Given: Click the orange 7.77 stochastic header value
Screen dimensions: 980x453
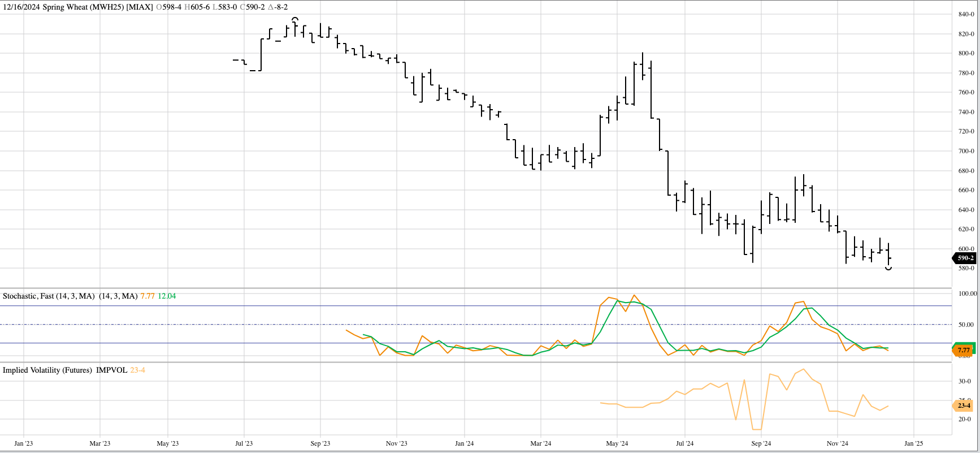Looking at the screenshot, I should [147, 296].
